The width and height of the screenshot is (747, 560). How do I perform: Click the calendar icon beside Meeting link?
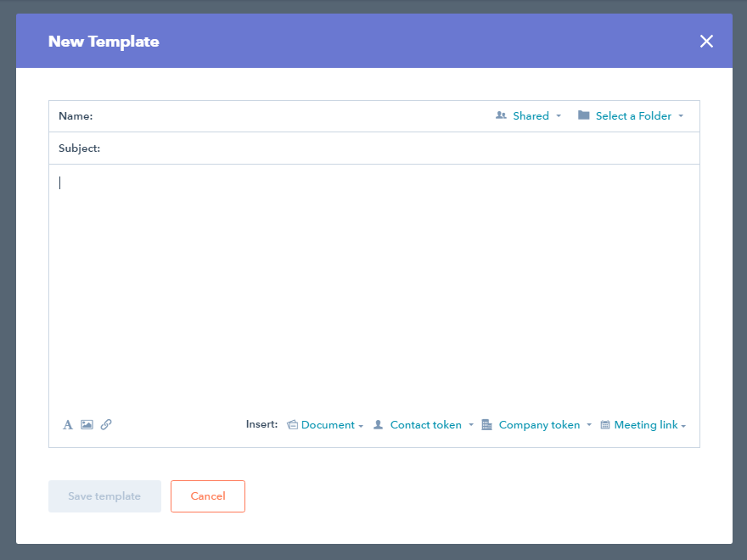pyautogui.click(x=604, y=425)
